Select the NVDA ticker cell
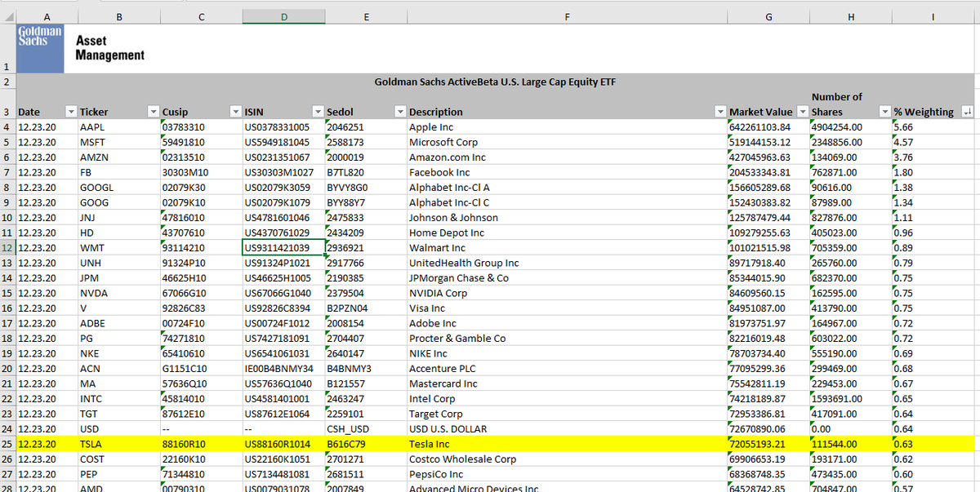The width and height of the screenshot is (980, 492). tap(119, 293)
